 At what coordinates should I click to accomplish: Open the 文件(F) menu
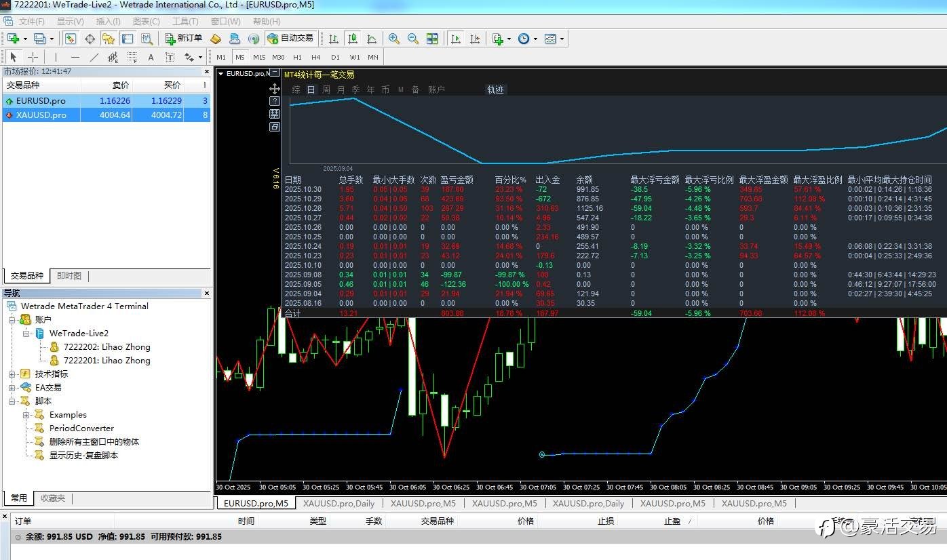(x=31, y=22)
